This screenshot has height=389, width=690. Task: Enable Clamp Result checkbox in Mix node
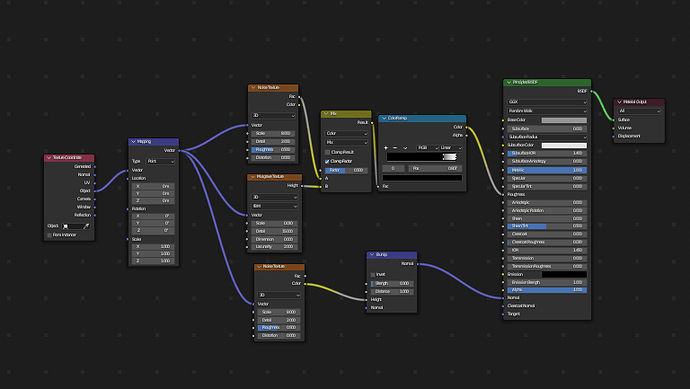click(327, 152)
